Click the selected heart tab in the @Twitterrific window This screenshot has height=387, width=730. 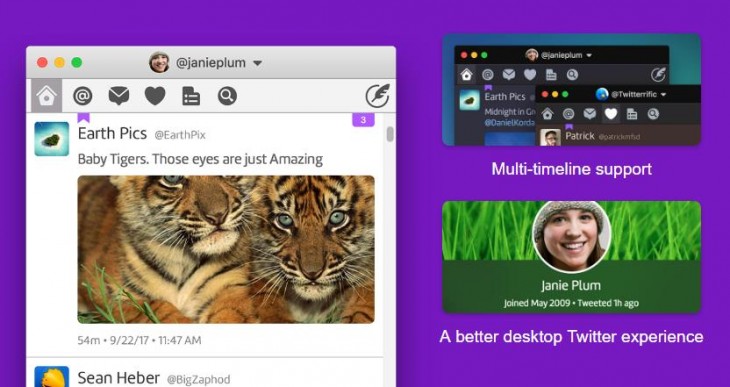(x=611, y=114)
